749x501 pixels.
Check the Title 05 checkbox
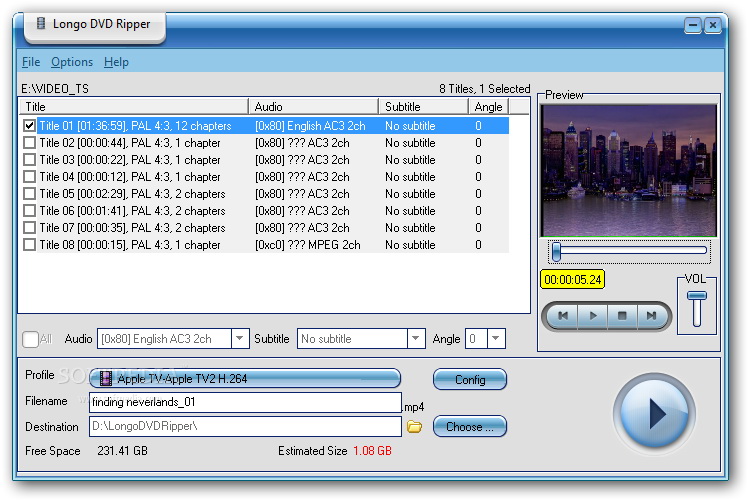29,194
